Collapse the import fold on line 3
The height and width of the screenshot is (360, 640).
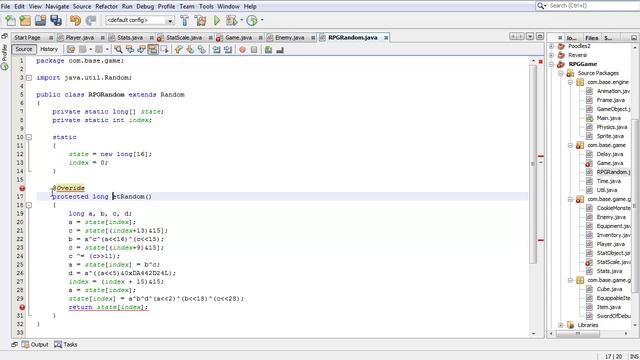tap(29, 78)
